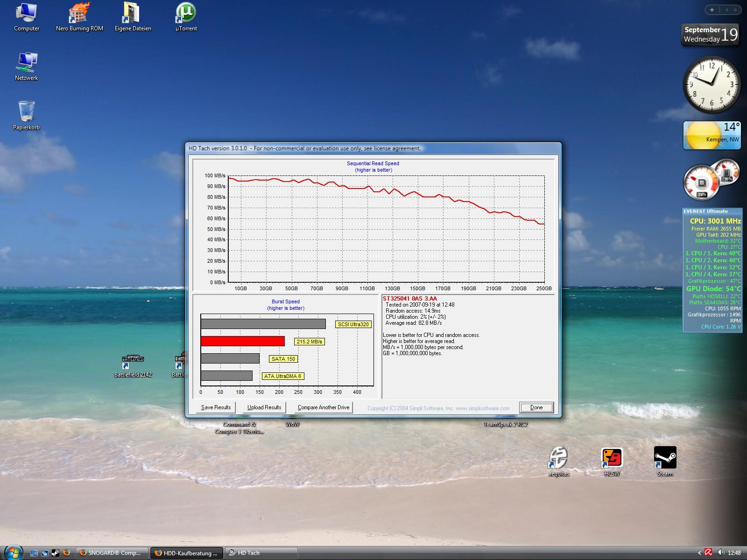
Task: Switch to HD Tach taskbar button
Action: tap(261, 553)
